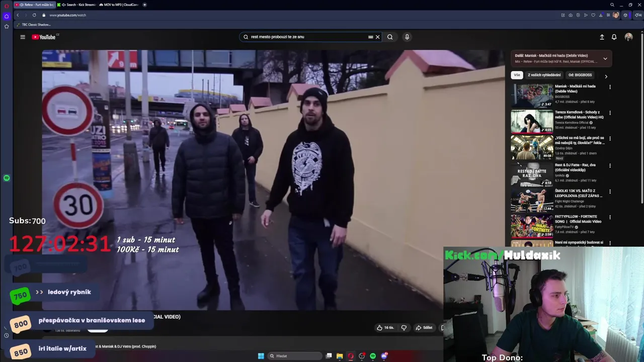Collapse the mix playlist panel chevron
Image resolution: width=644 pixels, height=362 pixels.
coord(605,58)
